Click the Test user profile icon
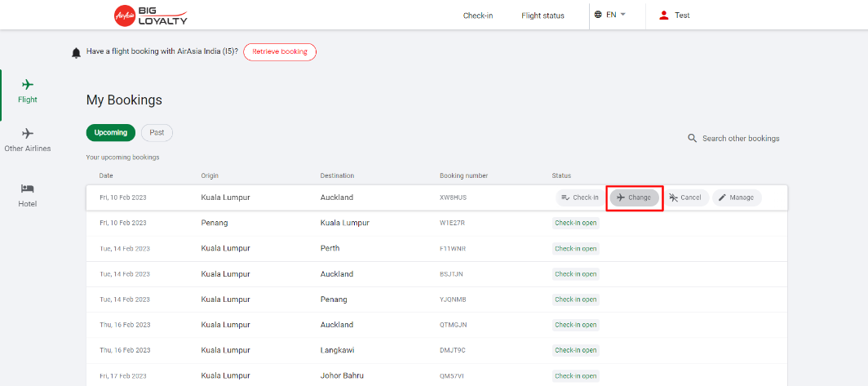 click(x=664, y=15)
